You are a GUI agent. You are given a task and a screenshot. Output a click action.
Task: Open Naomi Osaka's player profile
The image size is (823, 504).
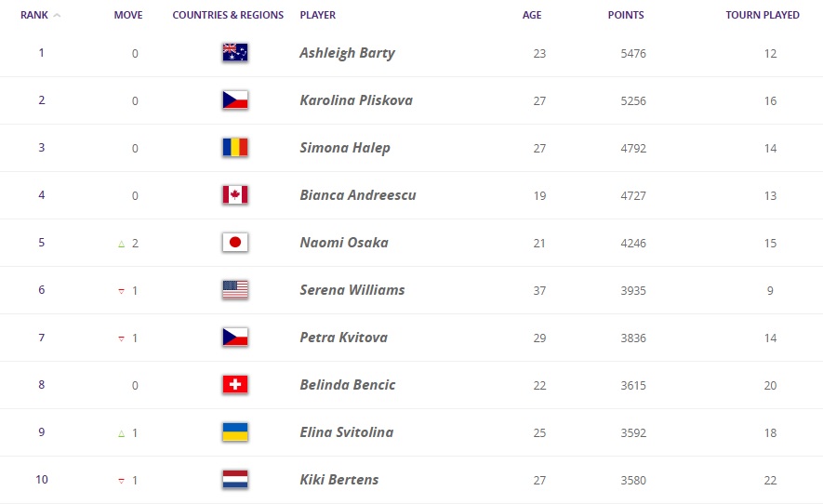[344, 243]
